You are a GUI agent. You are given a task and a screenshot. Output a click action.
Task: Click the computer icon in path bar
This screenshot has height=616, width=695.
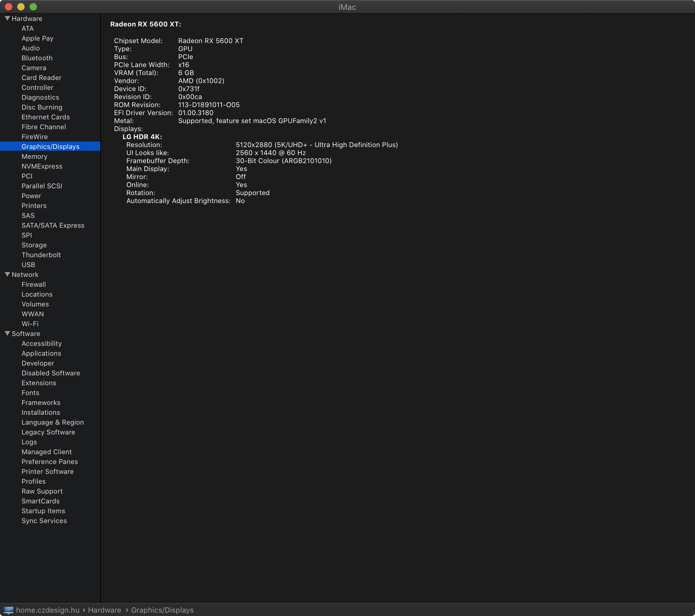click(x=9, y=610)
